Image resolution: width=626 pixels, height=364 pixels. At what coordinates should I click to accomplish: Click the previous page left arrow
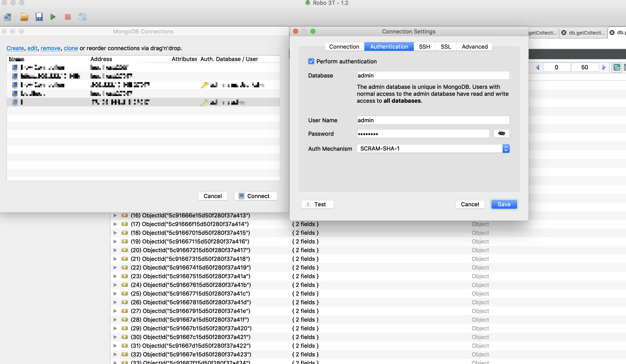[537, 67]
